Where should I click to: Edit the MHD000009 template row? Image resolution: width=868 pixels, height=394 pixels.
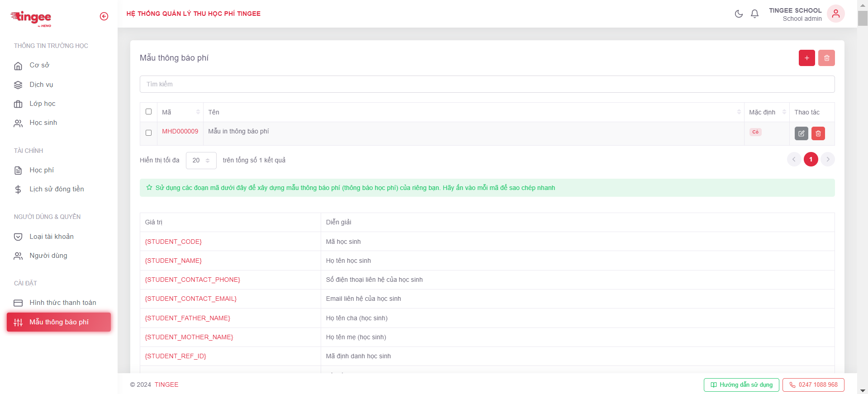click(x=801, y=133)
